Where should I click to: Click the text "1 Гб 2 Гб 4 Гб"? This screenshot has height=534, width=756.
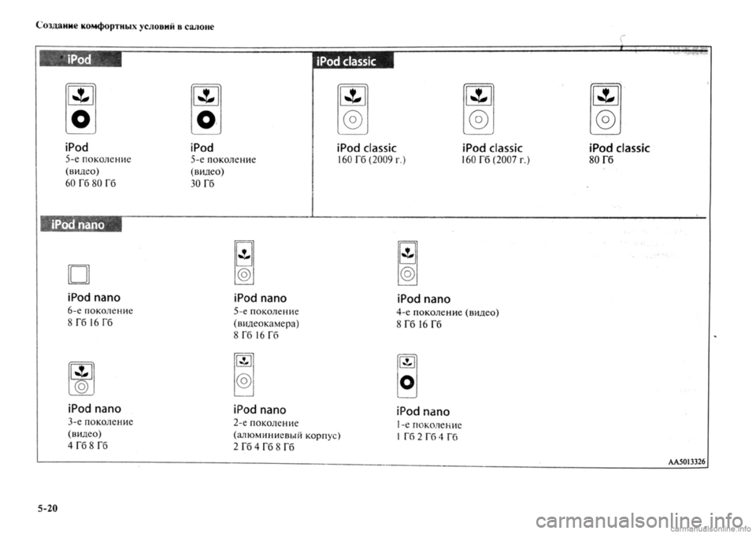click(427, 437)
